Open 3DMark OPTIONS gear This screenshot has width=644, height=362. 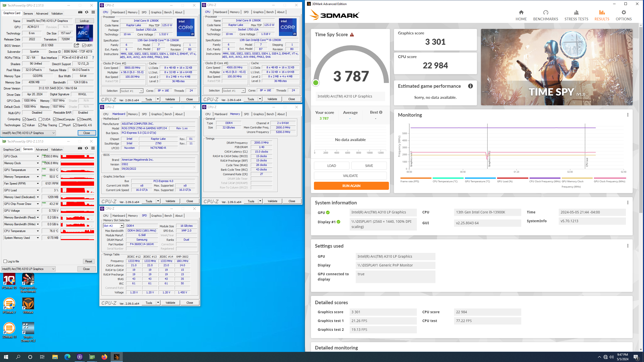[624, 12]
